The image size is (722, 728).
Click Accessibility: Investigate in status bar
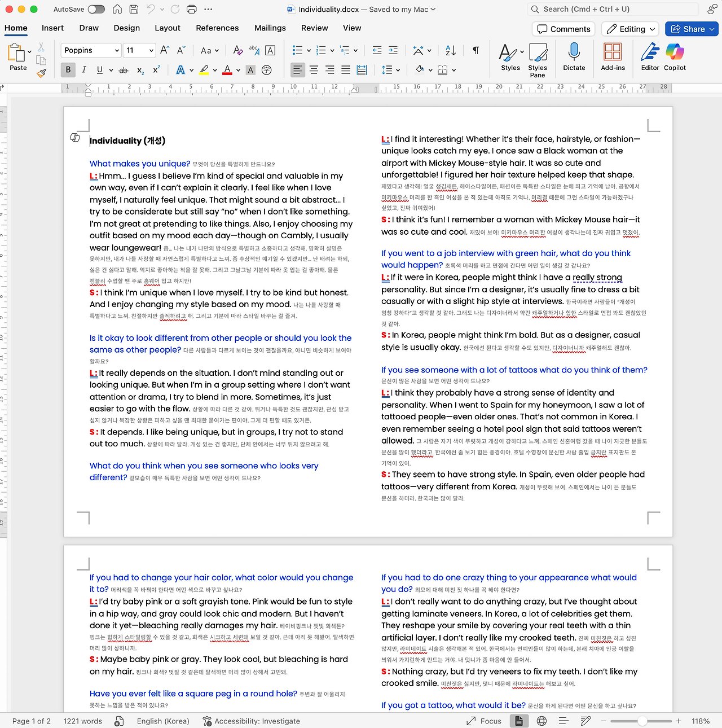point(251,721)
